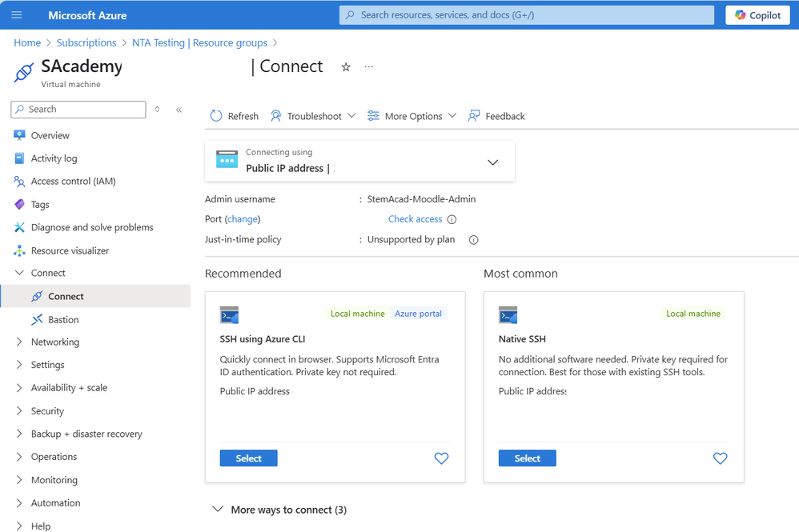This screenshot has width=799, height=532.
Task: Expand the Automation section
Action: point(19,503)
